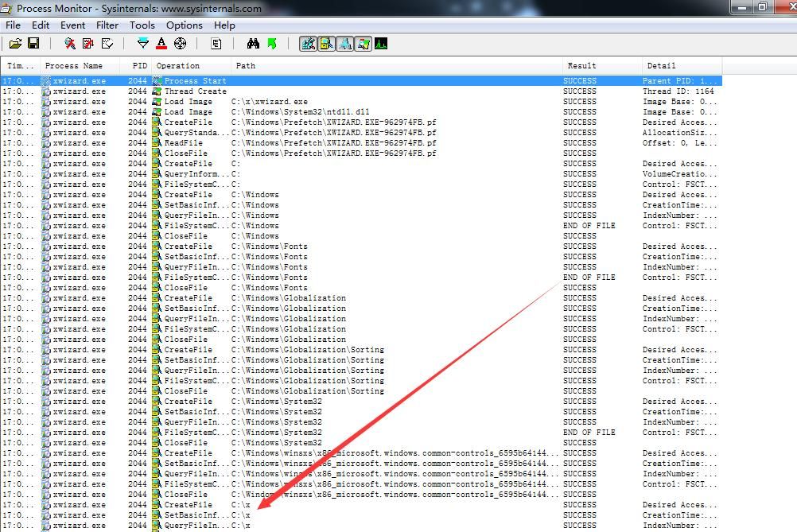Image resolution: width=797 pixels, height=532 pixels.
Task: Select the ReadFile operation row
Action: (x=361, y=143)
